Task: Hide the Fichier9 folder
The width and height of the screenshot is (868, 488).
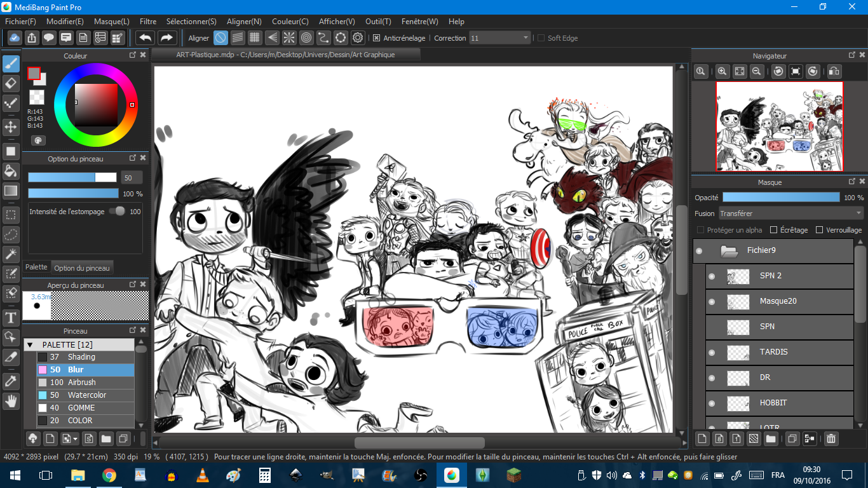Action: 699,251
